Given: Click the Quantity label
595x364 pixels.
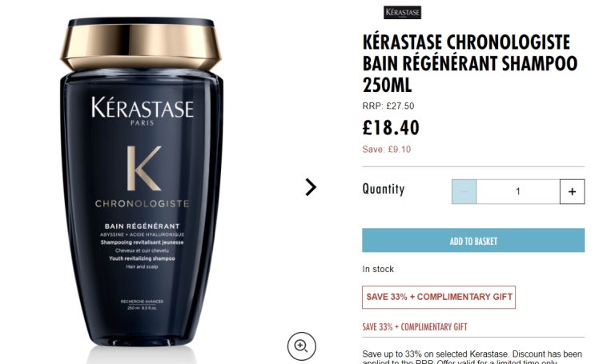Looking at the screenshot, I should pyautogui.click(x=384, y=189).
